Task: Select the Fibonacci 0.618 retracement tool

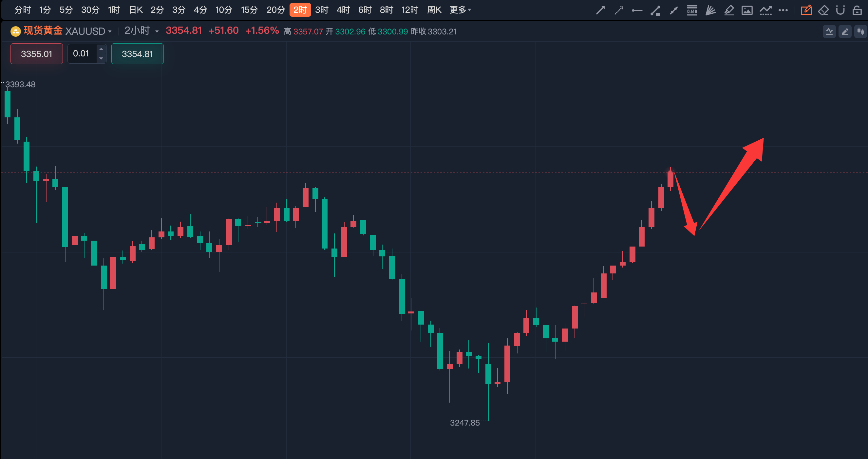Action: point(692,10)
